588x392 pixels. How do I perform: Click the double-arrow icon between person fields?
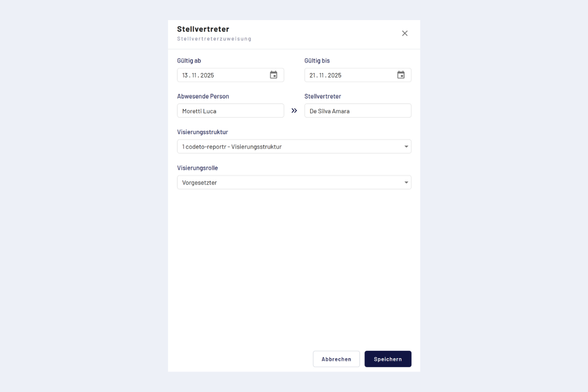294,111
